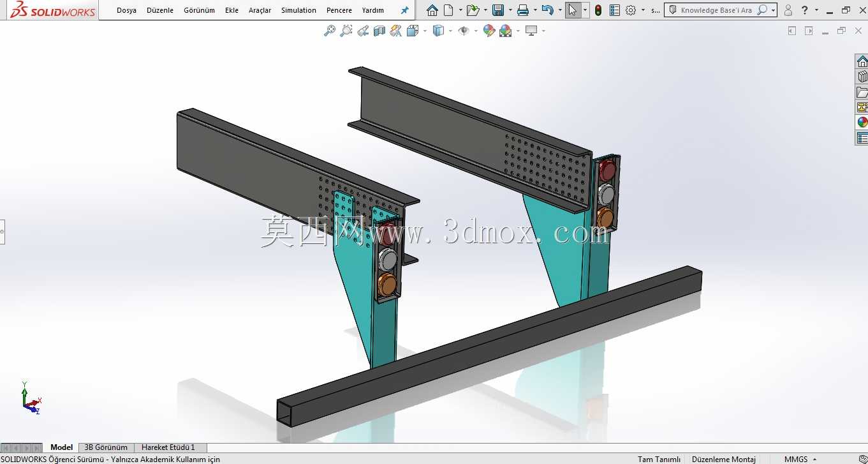The image size is (868, 464).
Task: Open the View Orientation cube icon
Action: [412, 31]
